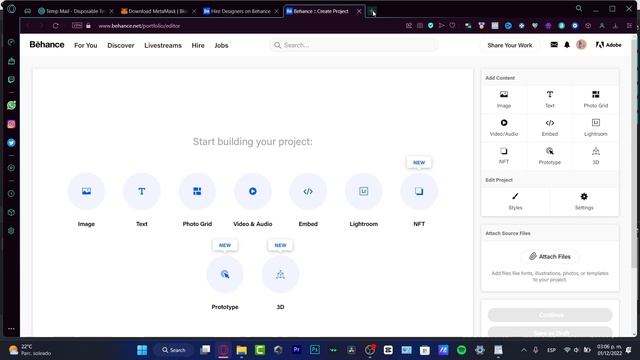
Task: Click the browser address bar URL
Action: tap(139, 26)
